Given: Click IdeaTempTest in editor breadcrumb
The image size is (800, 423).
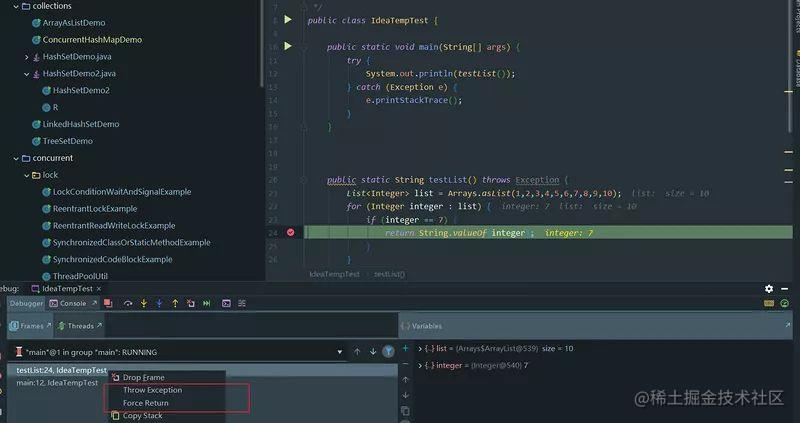Looking at the screenshot, I should (334, 274).
